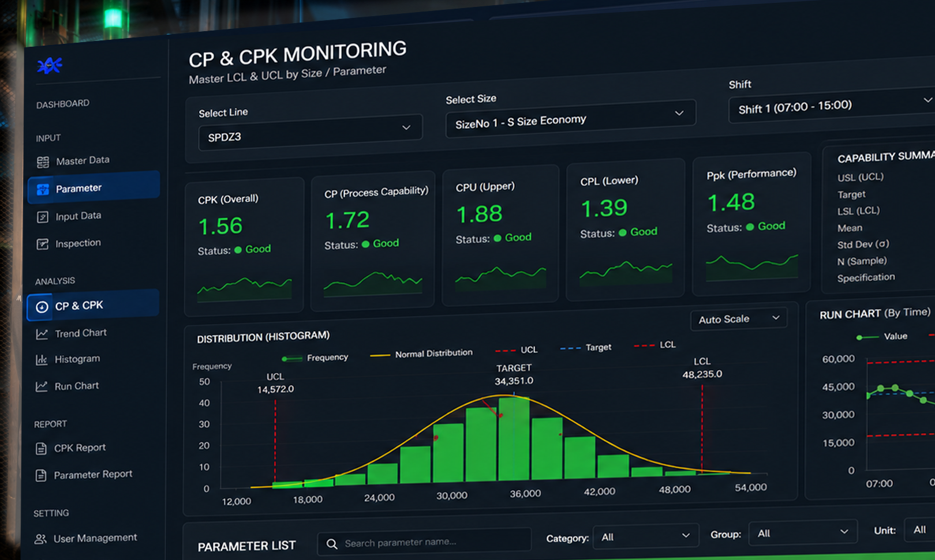
Task: Click the Search parameter name field
Action: [424, 542]
